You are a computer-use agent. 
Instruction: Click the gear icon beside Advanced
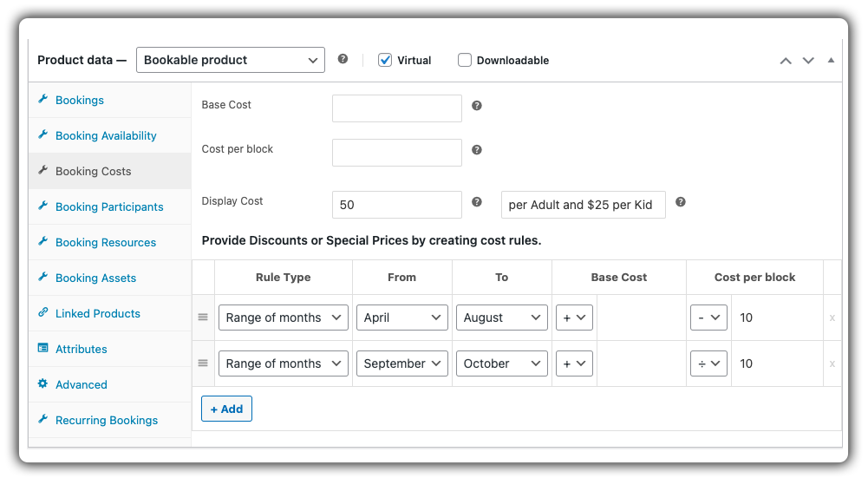tap(42, 383)
